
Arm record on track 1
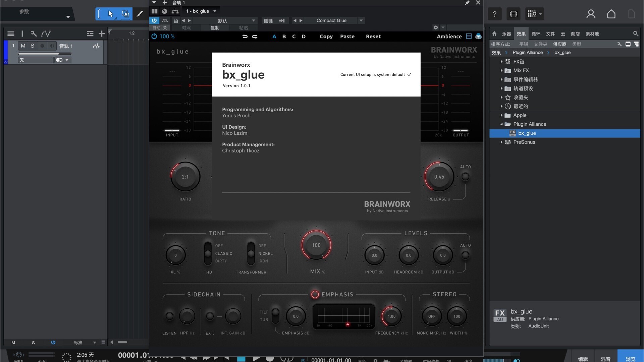(42, 46)
